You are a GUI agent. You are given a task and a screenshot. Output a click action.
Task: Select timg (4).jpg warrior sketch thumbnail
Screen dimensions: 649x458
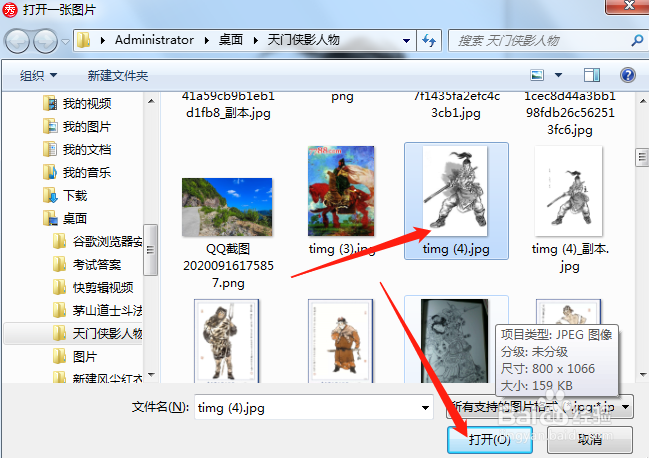(x=455, y=191)
